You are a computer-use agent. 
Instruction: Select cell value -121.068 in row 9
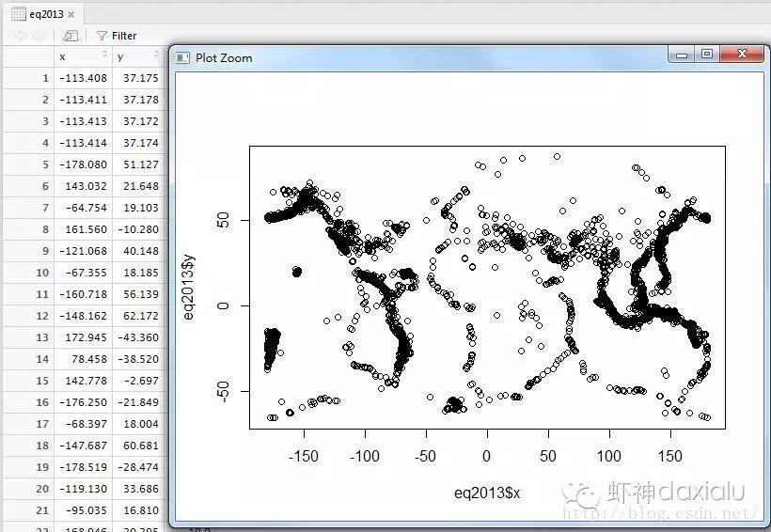[x=83, y=251]
